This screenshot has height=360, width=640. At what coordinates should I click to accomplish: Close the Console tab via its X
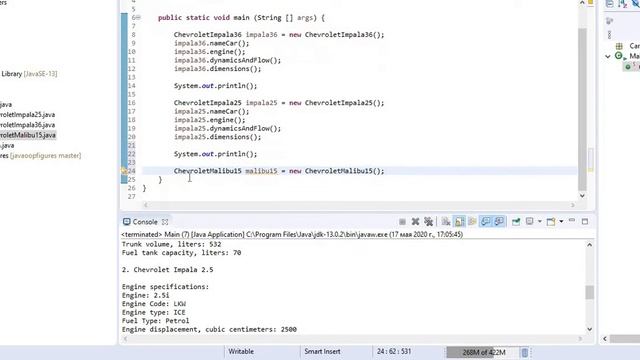point(165,222)
